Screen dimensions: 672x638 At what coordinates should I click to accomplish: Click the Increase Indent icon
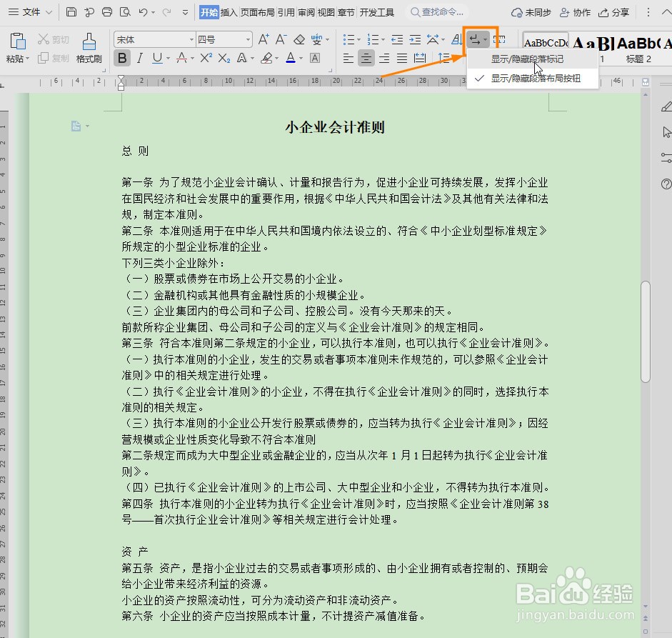click(415, 40)
